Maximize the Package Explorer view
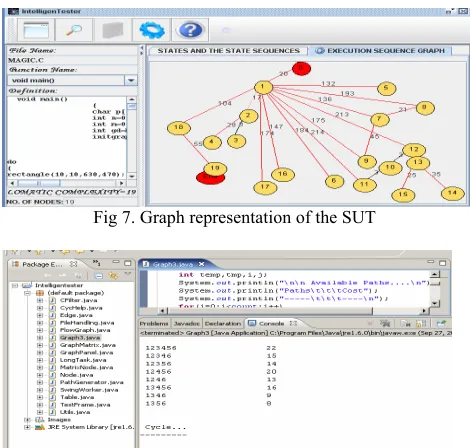The height and width of the screenshot is (448, 470). coord(128,263)
